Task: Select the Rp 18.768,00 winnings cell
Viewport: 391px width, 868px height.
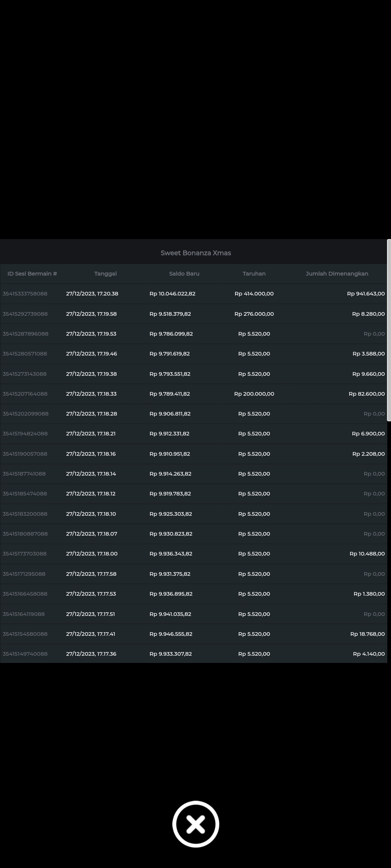Action: (x=367, y=634)
